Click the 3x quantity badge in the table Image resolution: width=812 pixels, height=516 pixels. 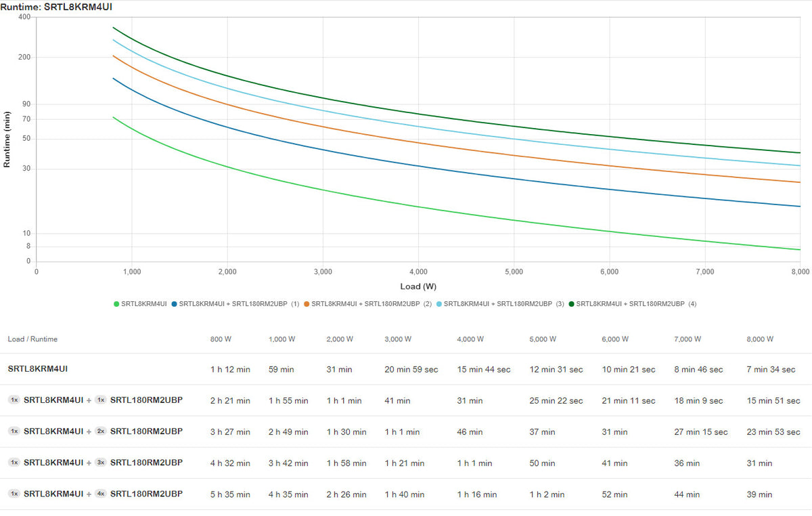(x=101, y=463)
